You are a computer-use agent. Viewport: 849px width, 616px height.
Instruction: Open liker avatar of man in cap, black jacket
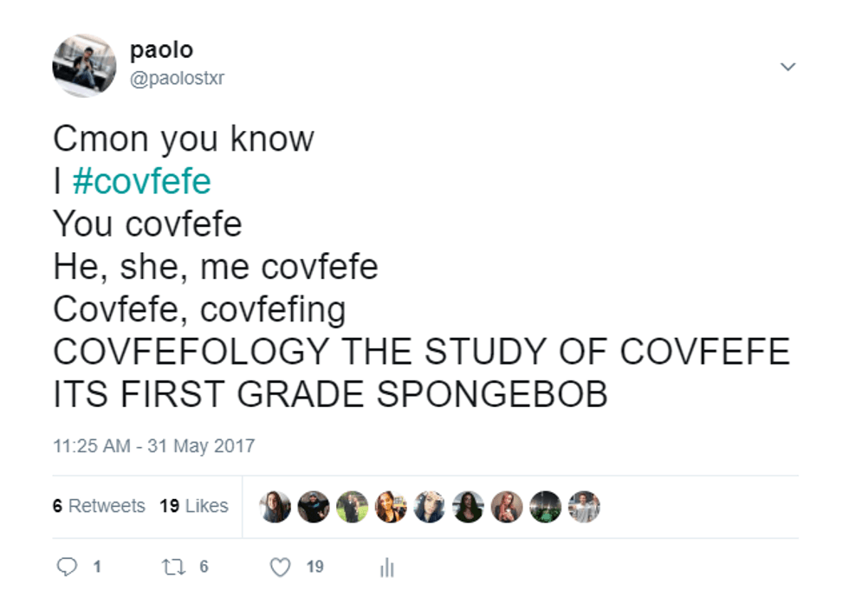(x=314, y=507)
